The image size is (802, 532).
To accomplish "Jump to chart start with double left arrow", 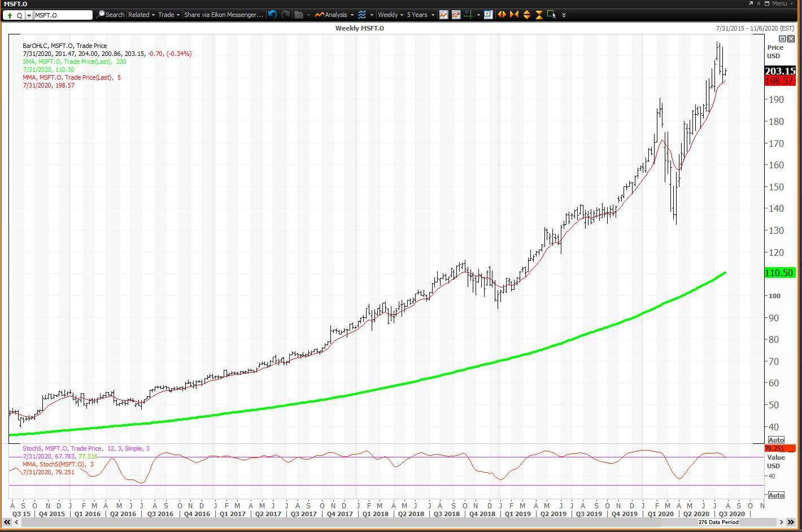I will [x=7, y=522].
